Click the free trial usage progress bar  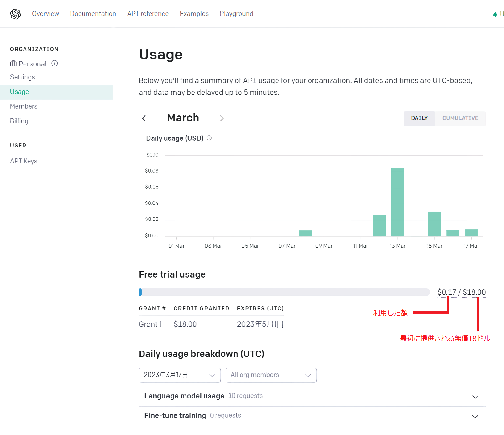[x=284, y=292]
